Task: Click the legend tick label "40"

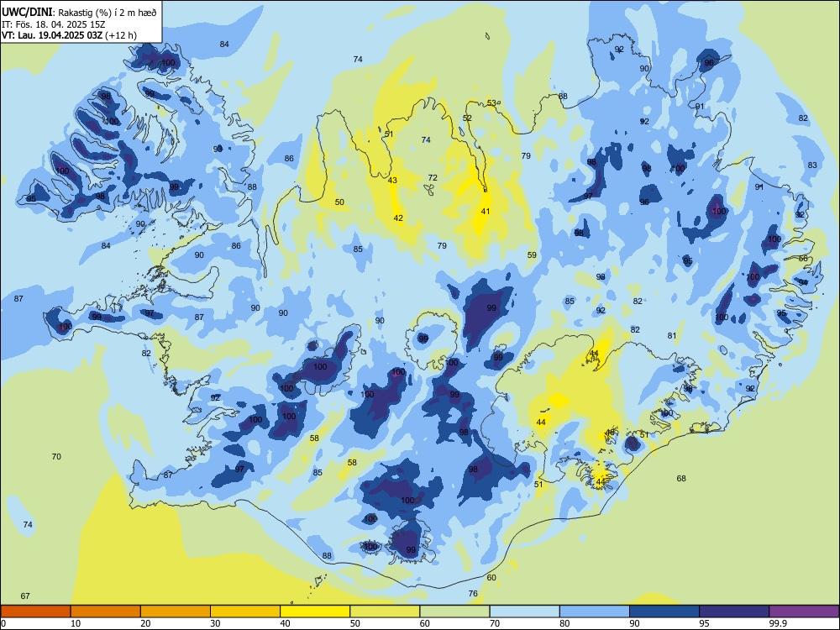Action: tap(285, 623)
